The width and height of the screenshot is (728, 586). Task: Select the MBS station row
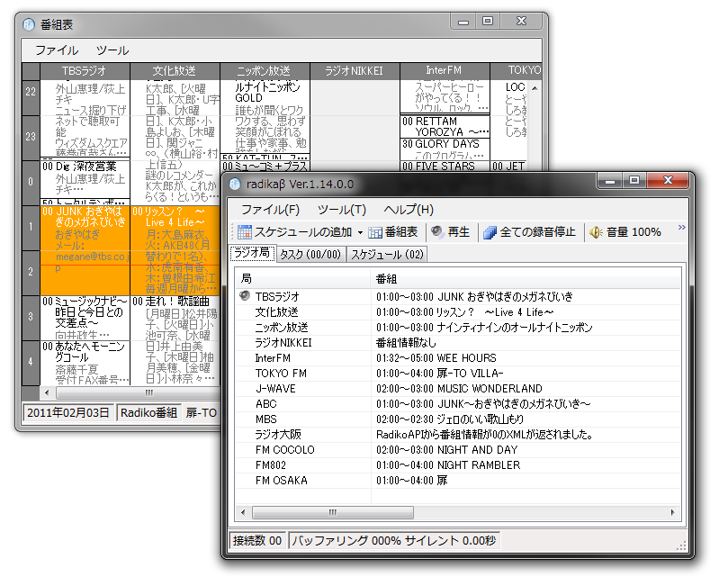click(458, 419)
